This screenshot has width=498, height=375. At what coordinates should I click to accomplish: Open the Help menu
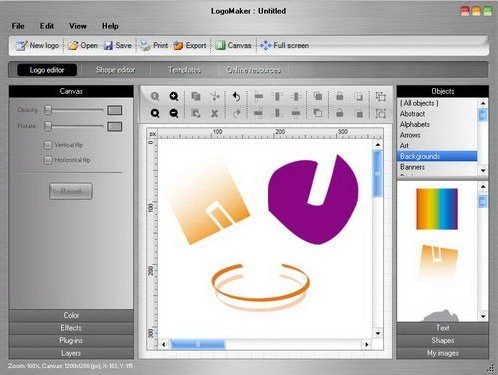110,26
